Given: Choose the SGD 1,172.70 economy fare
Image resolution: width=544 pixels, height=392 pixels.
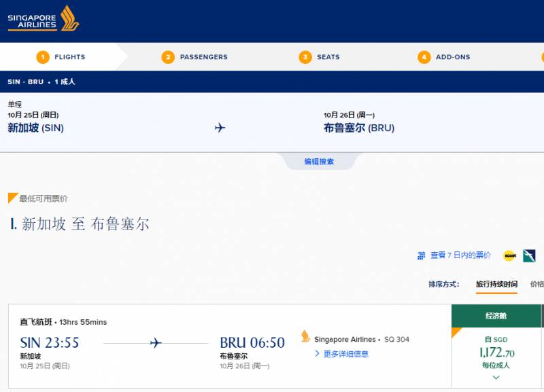Looking at the screenshot, I should pyautogui.click(x=496, y=352).
